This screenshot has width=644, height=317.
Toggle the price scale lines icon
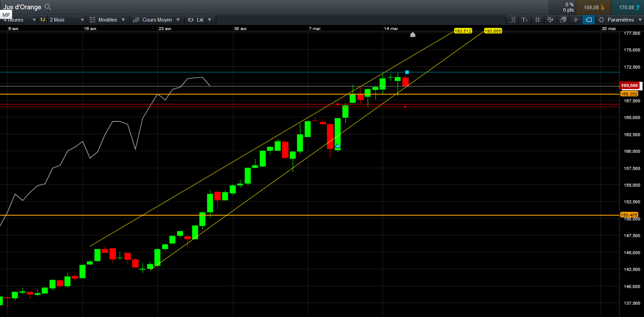coord(512,20)
